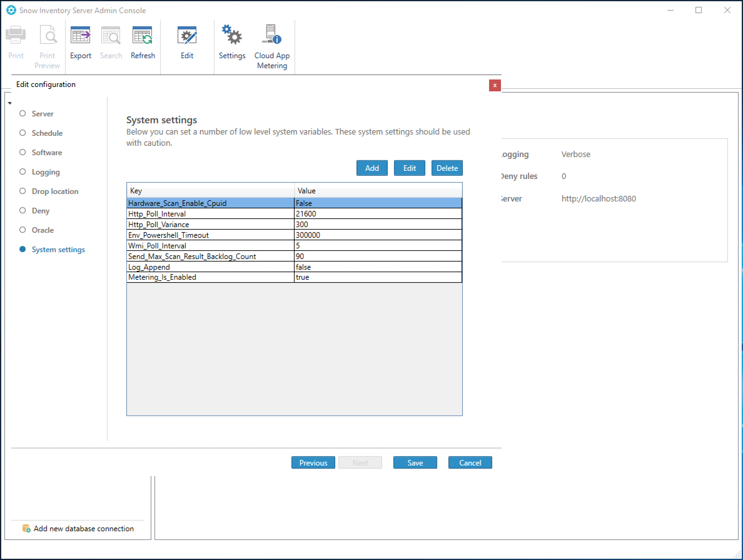The width and height of the screenshot is (743, 560).
Task: Select the System settings radio option
Action: pyautogui.click(x=23, y=249)
